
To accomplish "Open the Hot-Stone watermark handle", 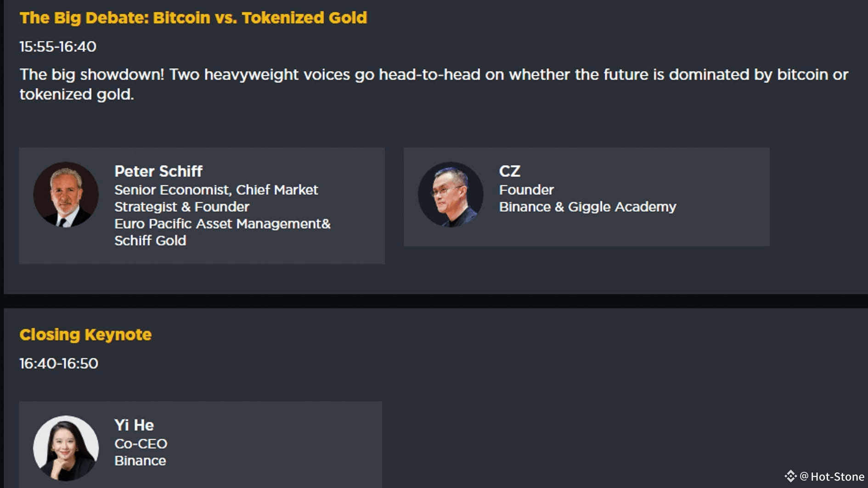I will (832, 477).
